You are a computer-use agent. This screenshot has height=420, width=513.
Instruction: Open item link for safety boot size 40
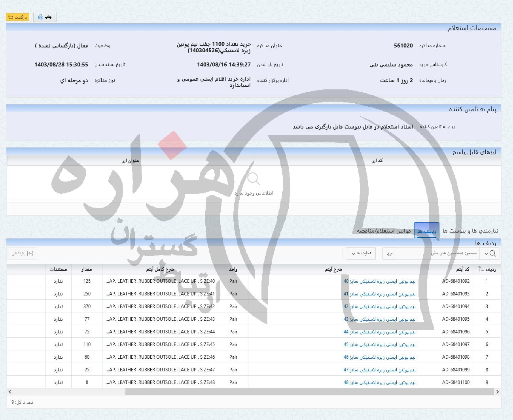click(379, 281)
